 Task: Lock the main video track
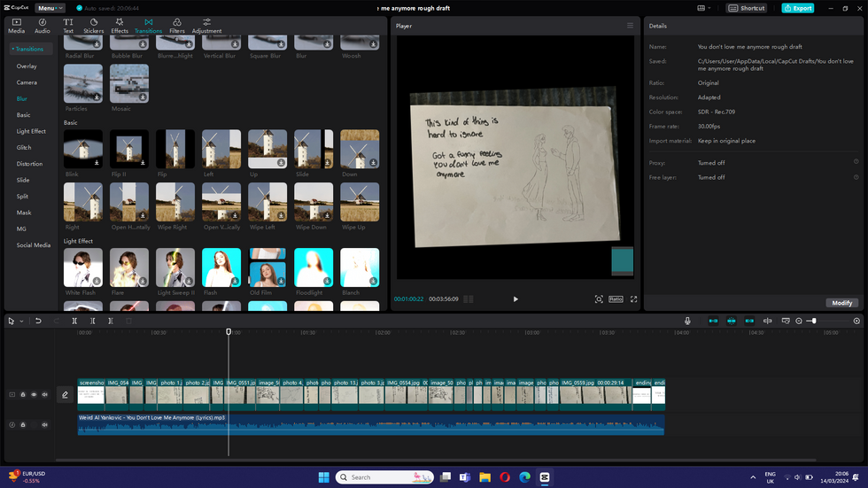coord(23,394)
